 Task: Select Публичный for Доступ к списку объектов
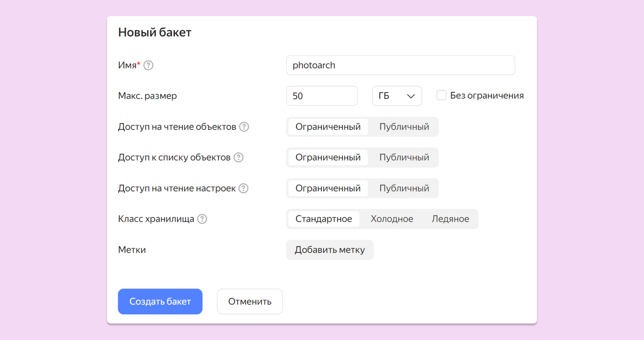pos(404,157)
